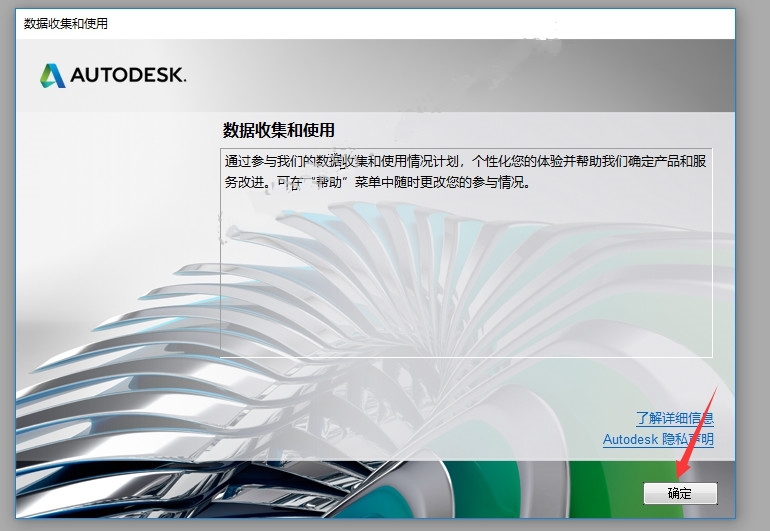This screenshot has height=531, width=770.
Task: Click the AUTODESK wordmark text
Action: pyautogui.click(x=128, y=75)
